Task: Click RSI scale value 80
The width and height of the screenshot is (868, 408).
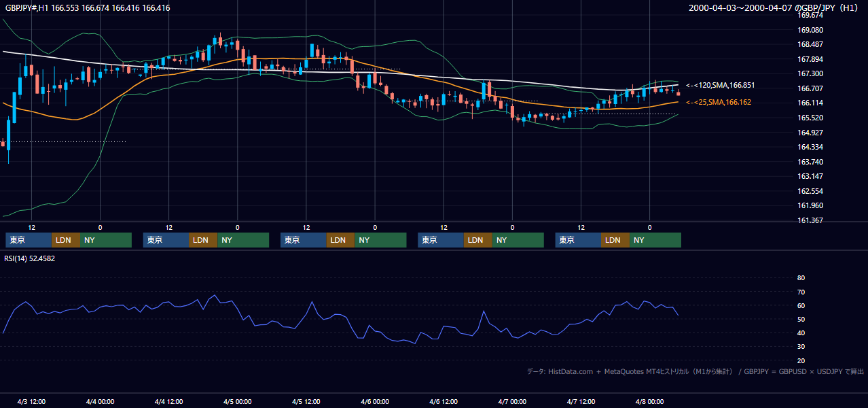Action: click(x=801, y=278)
